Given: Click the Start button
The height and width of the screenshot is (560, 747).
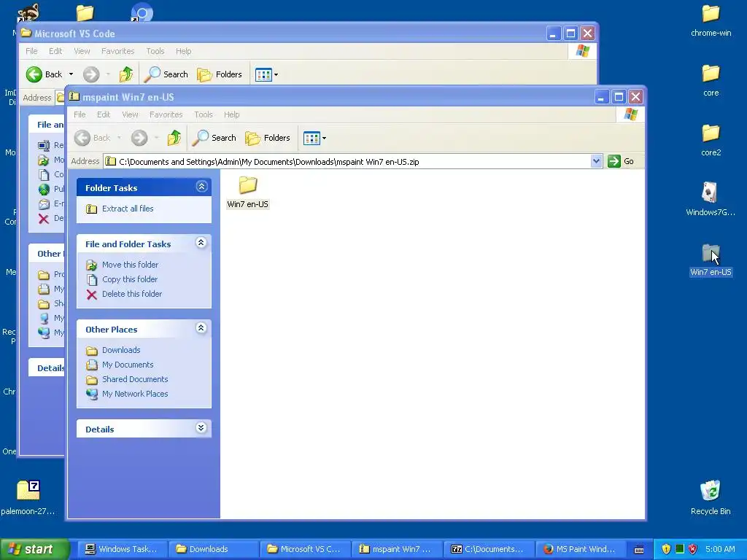Looking at the screenshot, I should point(34,549).
